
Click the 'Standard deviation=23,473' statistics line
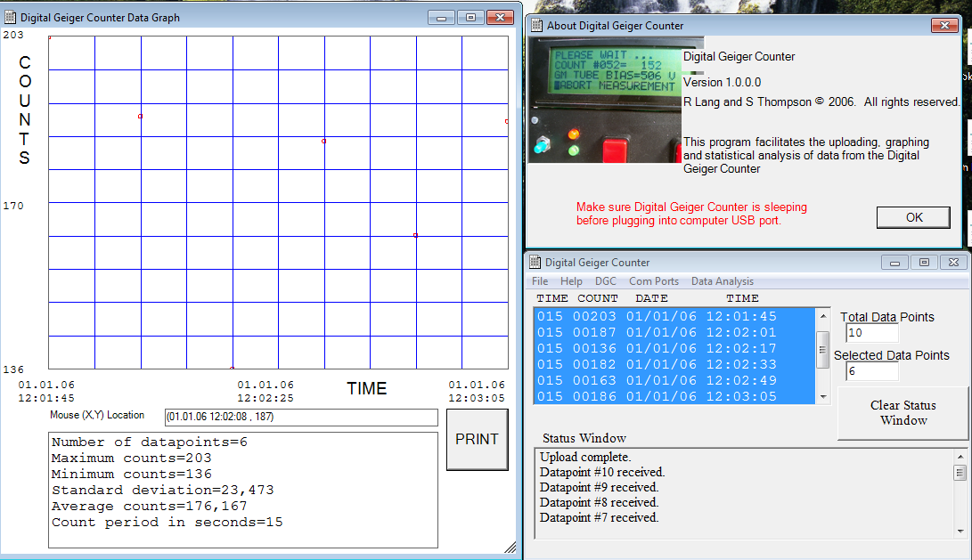pos(162,490)
